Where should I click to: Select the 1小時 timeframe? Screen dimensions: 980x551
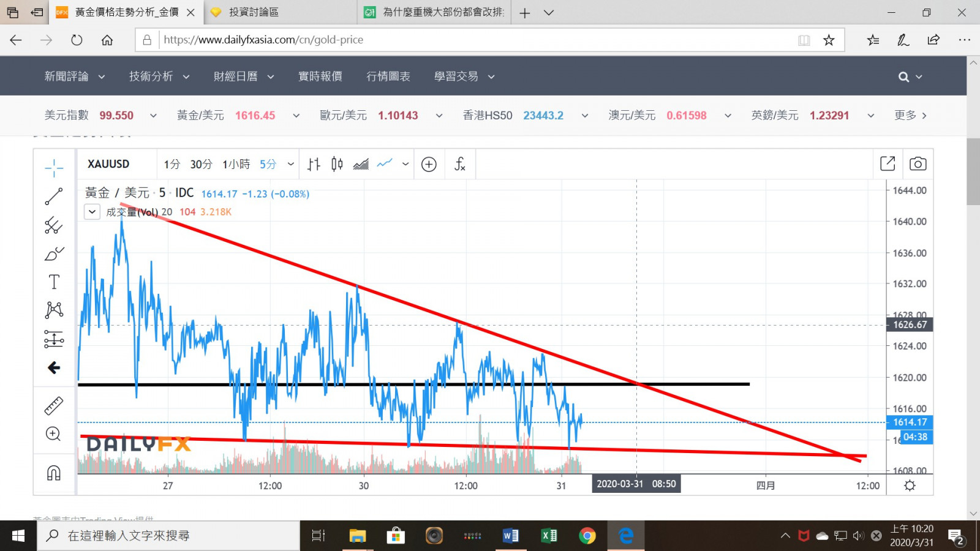pyautogui.click(x=236, y=164)
